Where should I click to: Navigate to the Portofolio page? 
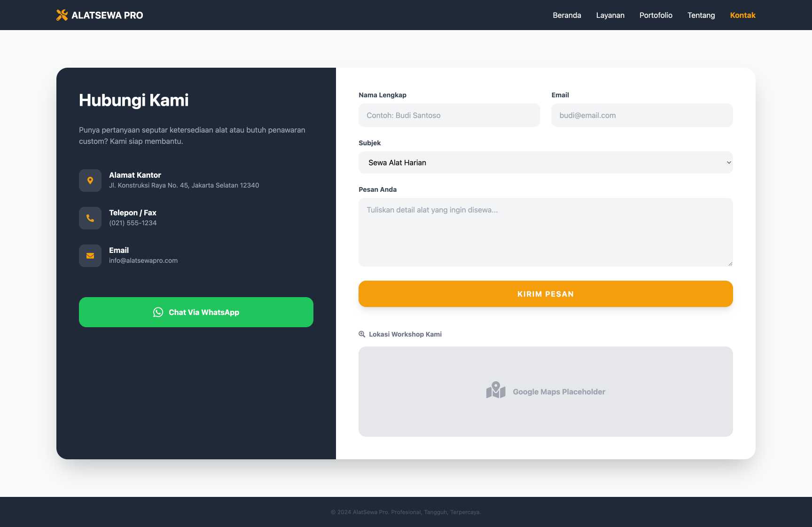click(656, 15)
